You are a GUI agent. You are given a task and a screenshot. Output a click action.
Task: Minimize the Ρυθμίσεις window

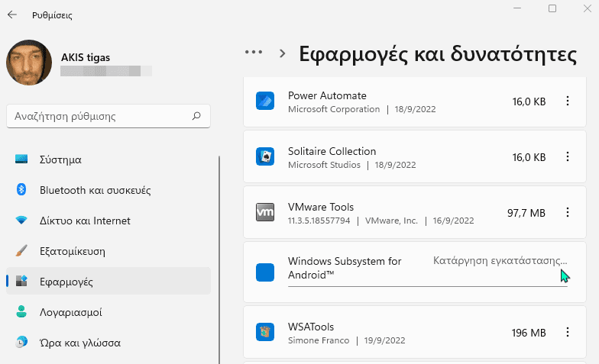(x=517, y=8)
